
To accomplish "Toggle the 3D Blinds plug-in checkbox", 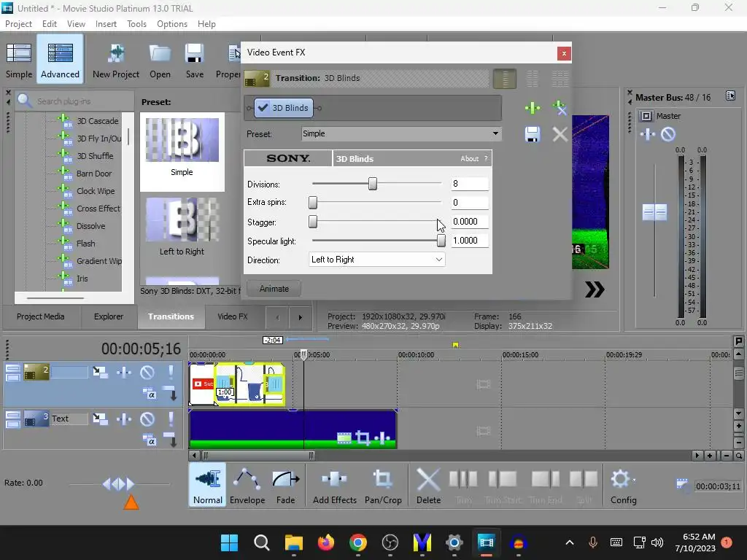I will pyautogui.click(x=263, y=108).
